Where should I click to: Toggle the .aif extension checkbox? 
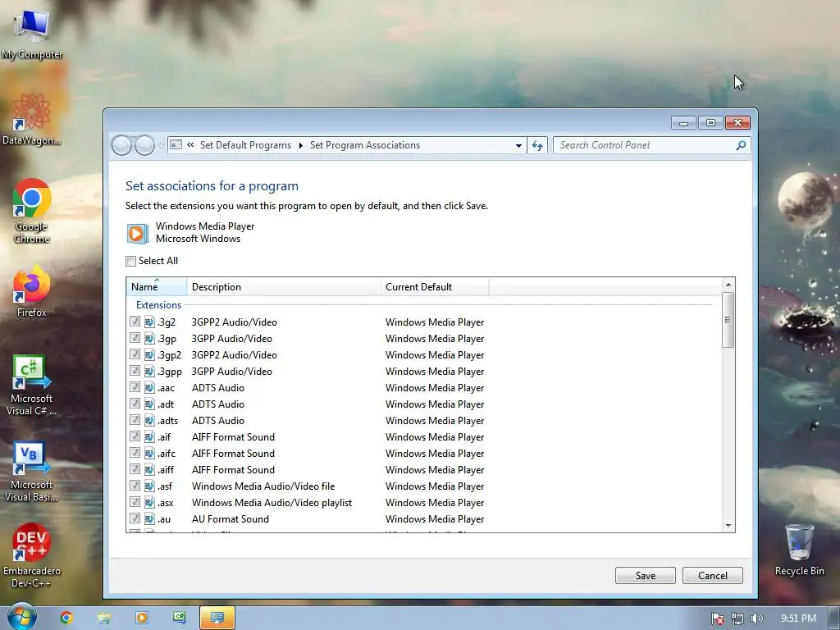(x=135, y=436)
